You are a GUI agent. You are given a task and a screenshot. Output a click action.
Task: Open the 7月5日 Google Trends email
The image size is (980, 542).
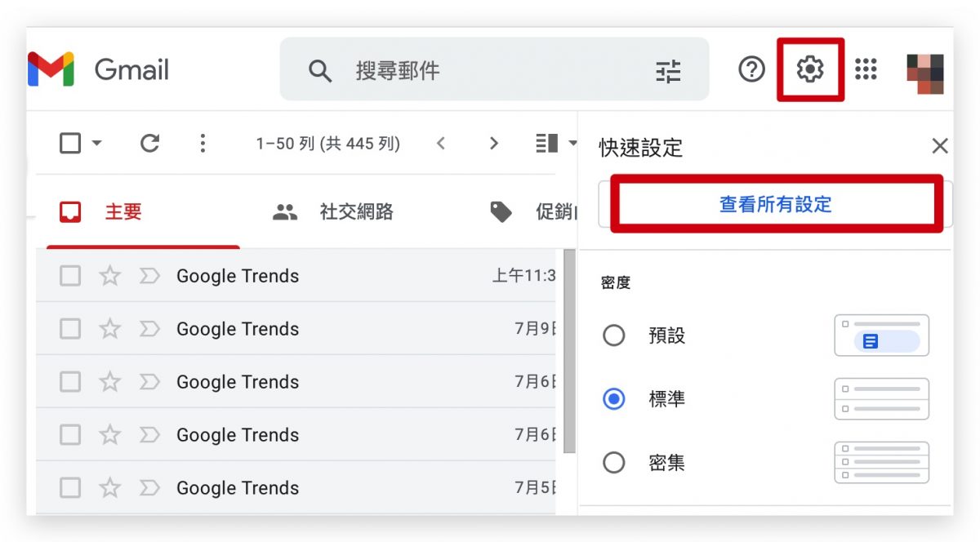(x=296, y=487)
